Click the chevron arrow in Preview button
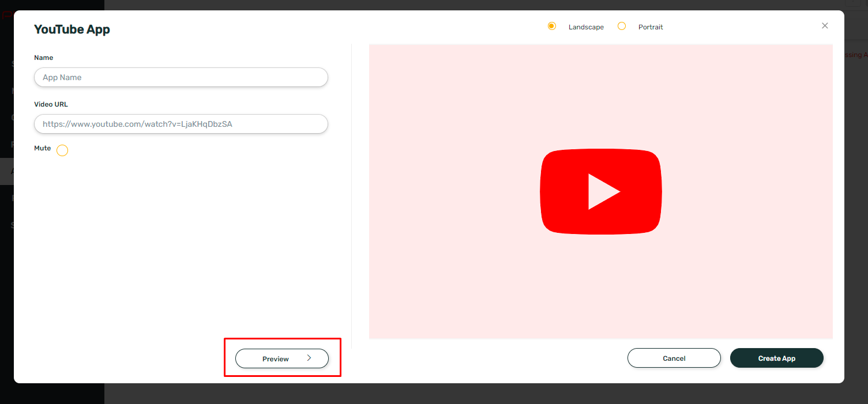868x404 pixels. [309, 358]
